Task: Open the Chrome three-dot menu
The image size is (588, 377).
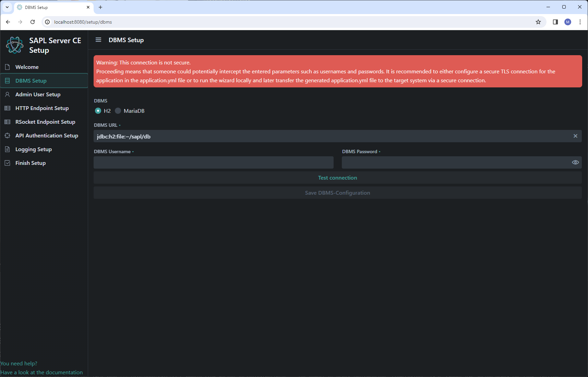Action: pyautogui.click(x=580, y=22)
